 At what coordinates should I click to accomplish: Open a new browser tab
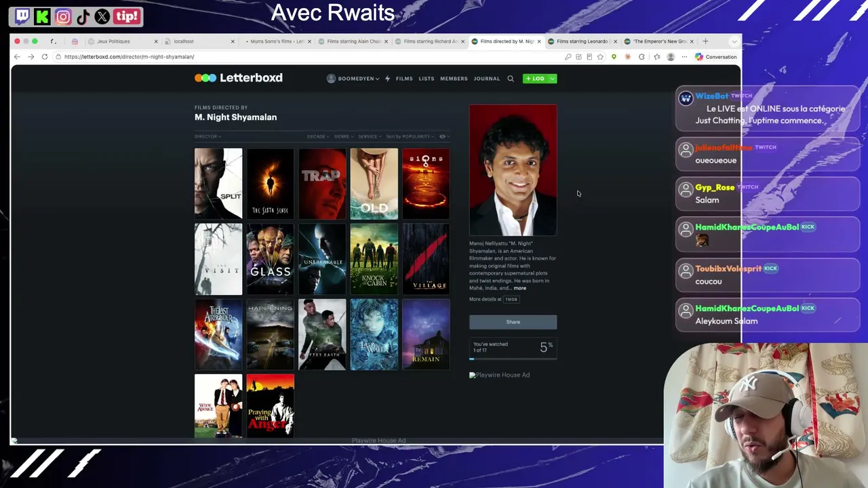(705, 41)
